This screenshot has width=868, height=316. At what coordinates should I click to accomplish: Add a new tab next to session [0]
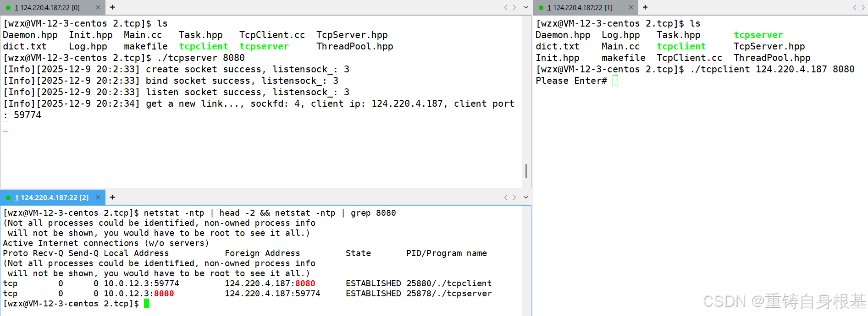tap(112, 7)
